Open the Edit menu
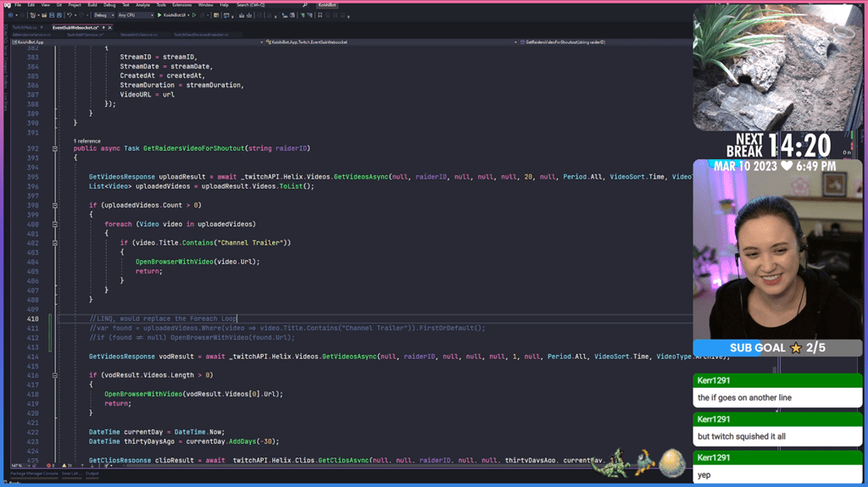The image size is (868, 487). pyautogui.click(x=31, y=5)
